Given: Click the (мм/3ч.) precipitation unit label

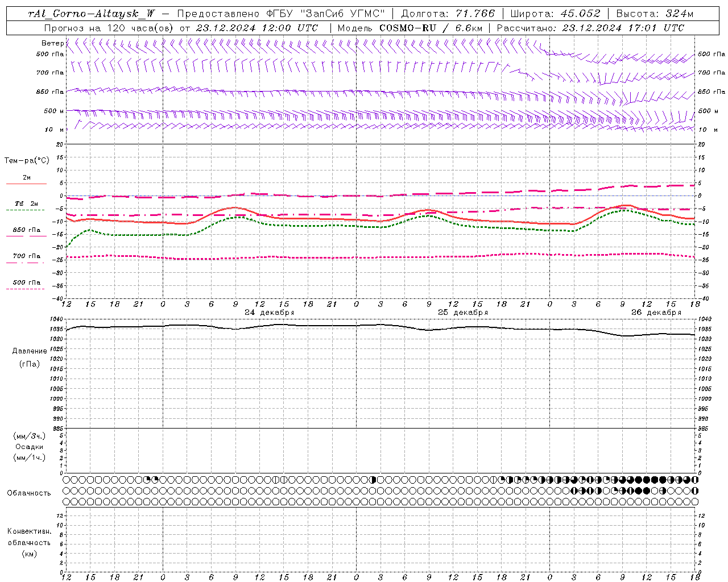Looking at the screenshot, I should pos(29,436).
